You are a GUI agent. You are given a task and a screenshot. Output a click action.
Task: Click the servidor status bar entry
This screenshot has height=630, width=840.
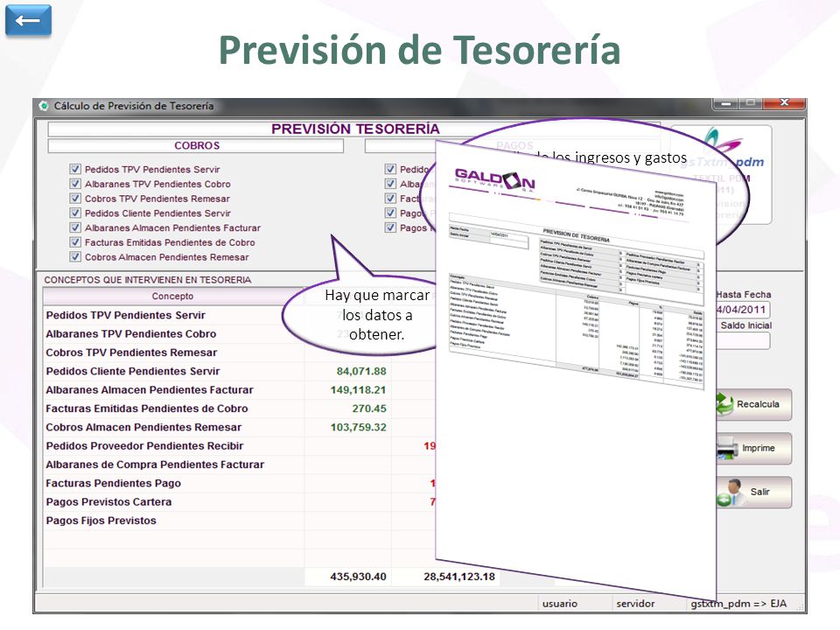635,604
